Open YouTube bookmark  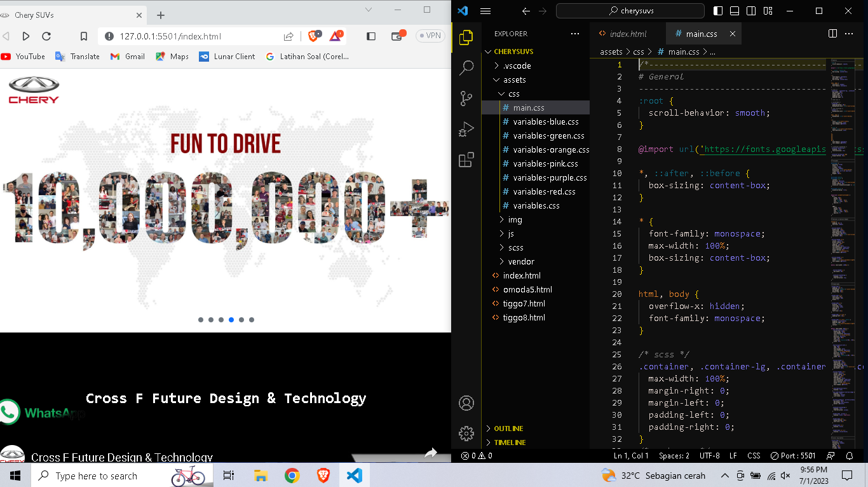(23, 57)
